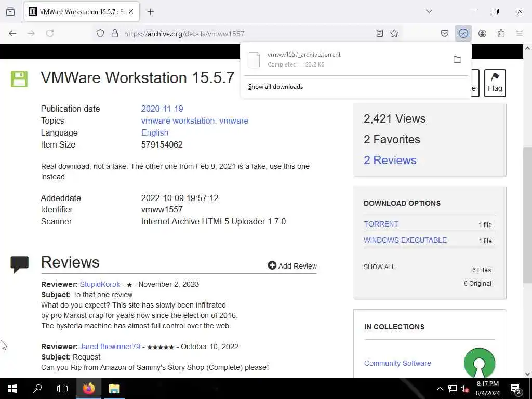The height and width of the screenshot is (399, 532).
Task: Show torrent download in folder
Action: click(x=457, y=60)
